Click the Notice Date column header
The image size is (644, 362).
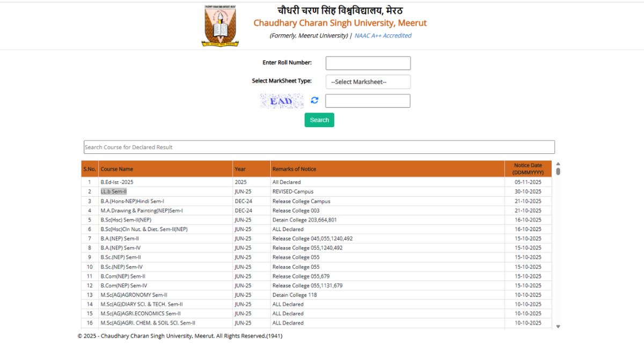pyautogui.click(x=528, y=169)
